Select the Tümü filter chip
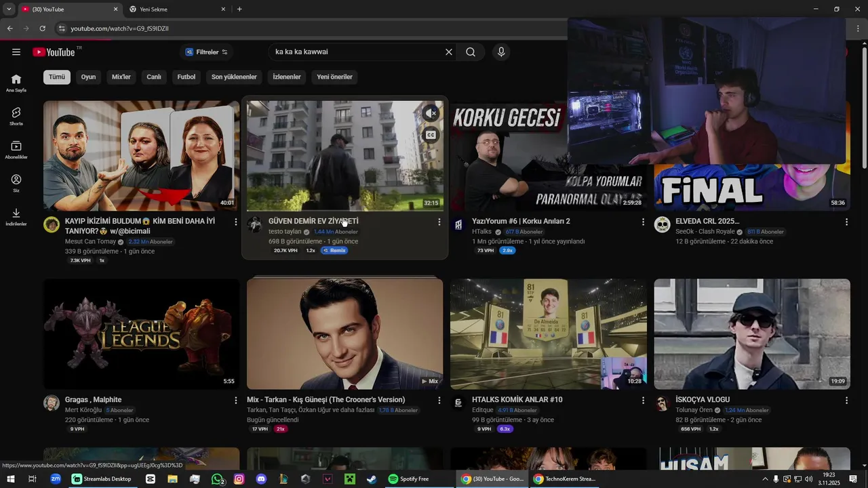868x488 pixels. (57, 77)
